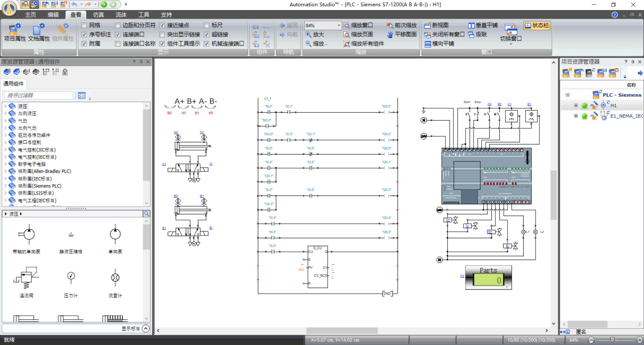Open 新视图 new view
The width and height of the screenshot is (644, 345).
point(436,25)
